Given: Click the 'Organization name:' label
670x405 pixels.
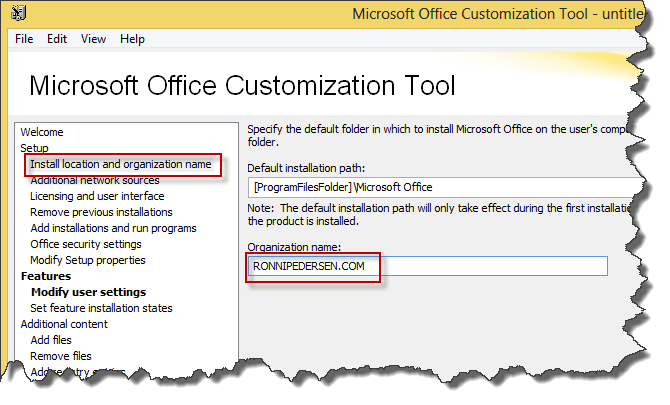Looking at the screenshot, I should coord(294,247).
